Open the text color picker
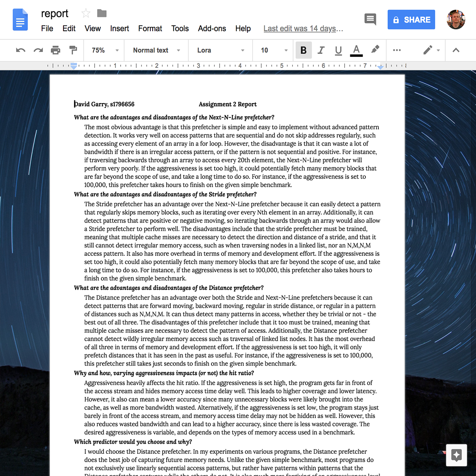 point(356,50)
